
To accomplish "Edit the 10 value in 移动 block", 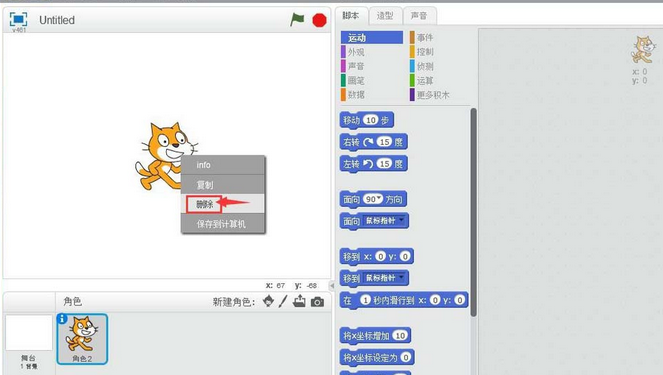I will pos(371,120).
